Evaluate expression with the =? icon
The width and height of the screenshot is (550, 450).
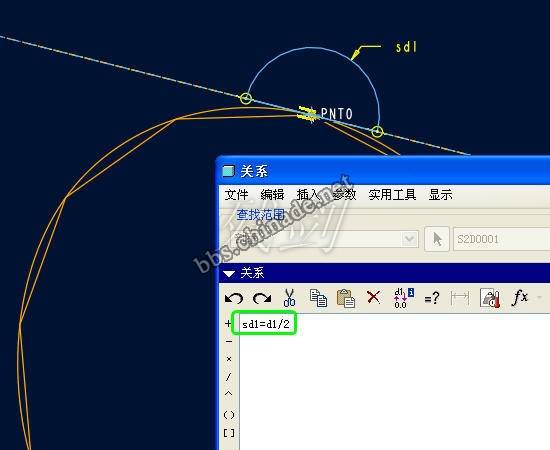[432, 298]
